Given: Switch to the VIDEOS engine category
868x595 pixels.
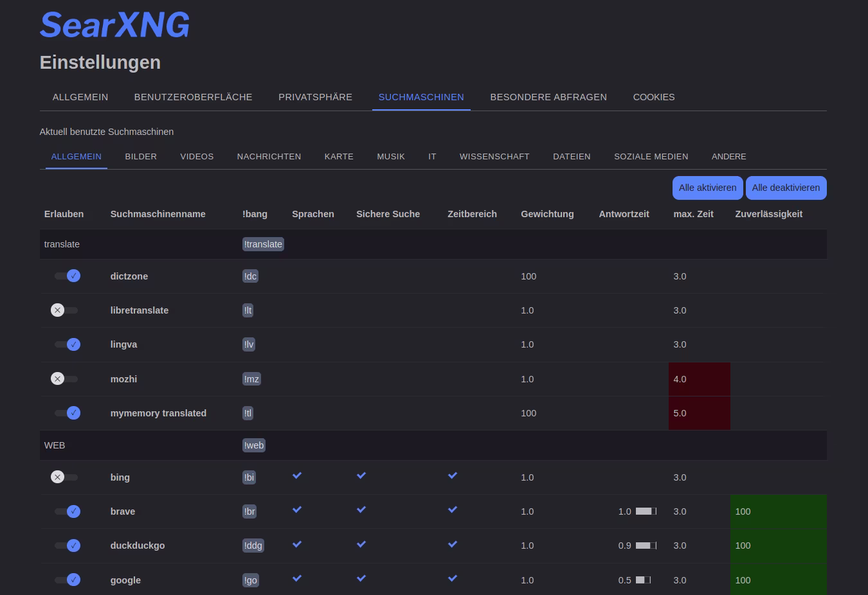Looking at the screenshot, I should point(197,157).
